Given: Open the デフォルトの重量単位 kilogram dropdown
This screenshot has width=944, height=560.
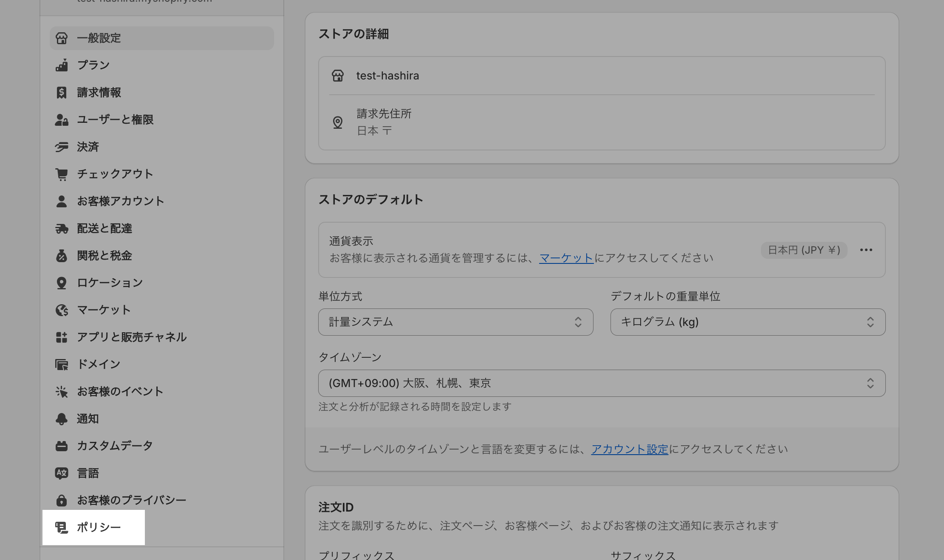Looking at the screenshot, I should [748, 322].
